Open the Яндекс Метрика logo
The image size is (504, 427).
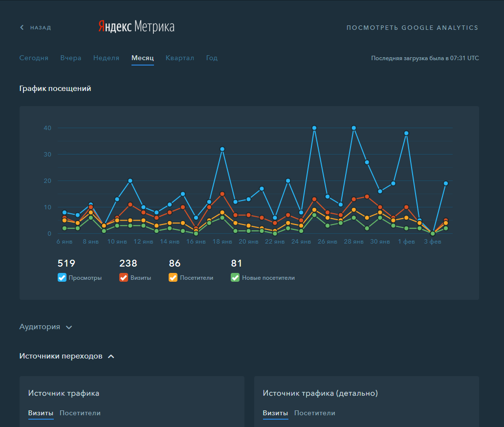(x=136, y=27)
